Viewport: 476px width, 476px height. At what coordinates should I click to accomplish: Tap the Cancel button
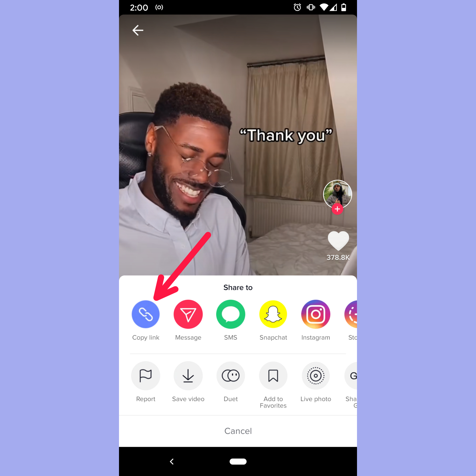[238, 431]
